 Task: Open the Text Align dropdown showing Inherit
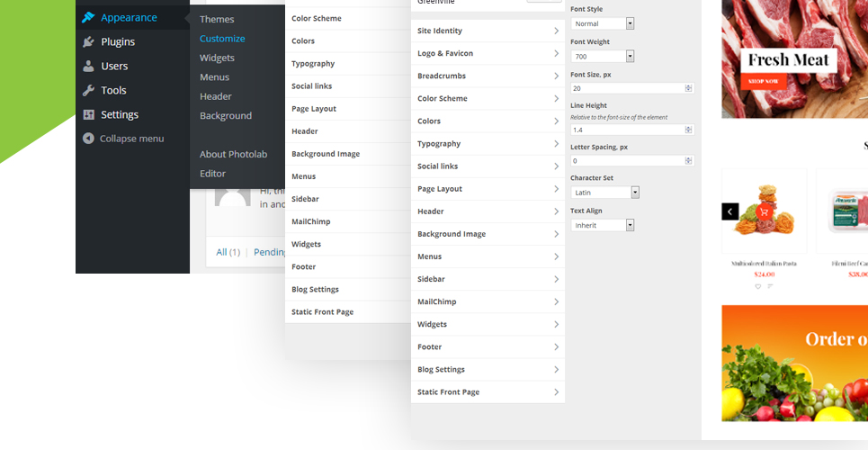point(603,226)
